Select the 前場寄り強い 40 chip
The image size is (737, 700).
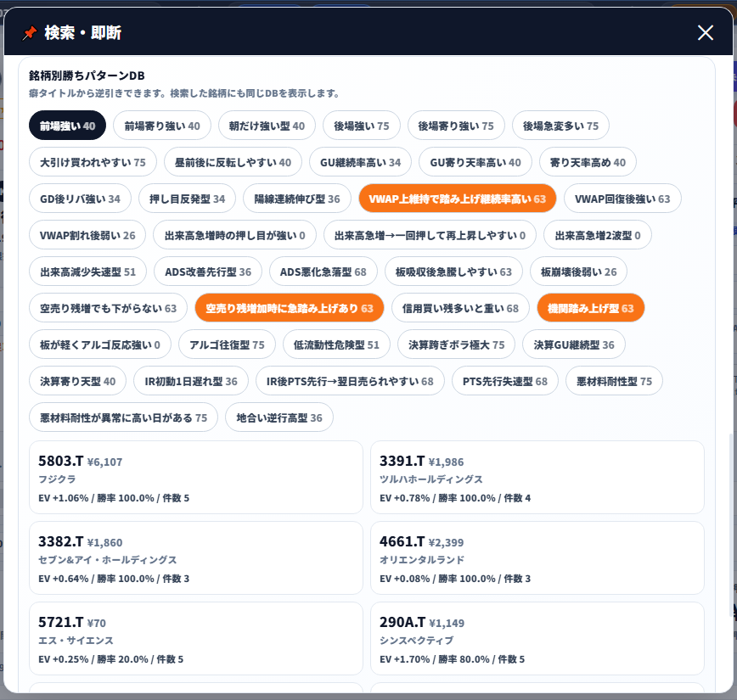[x=162, y=126]
